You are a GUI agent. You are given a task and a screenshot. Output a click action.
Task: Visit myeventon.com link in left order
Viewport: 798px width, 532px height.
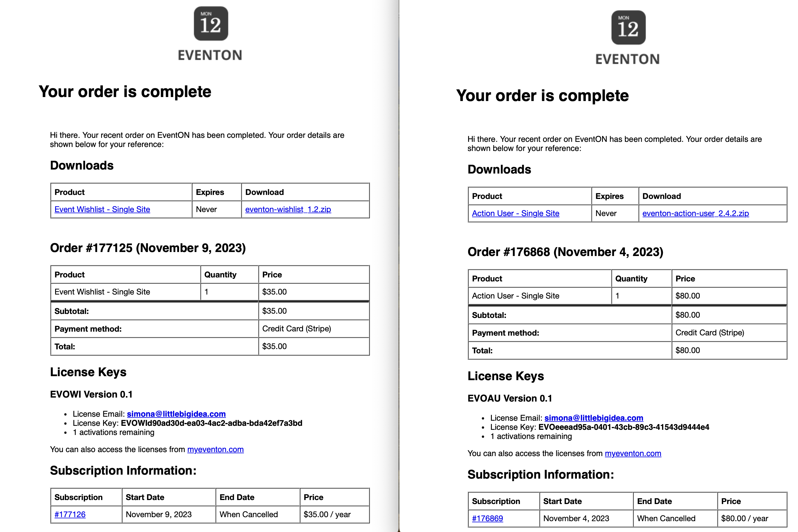point(216,450)
